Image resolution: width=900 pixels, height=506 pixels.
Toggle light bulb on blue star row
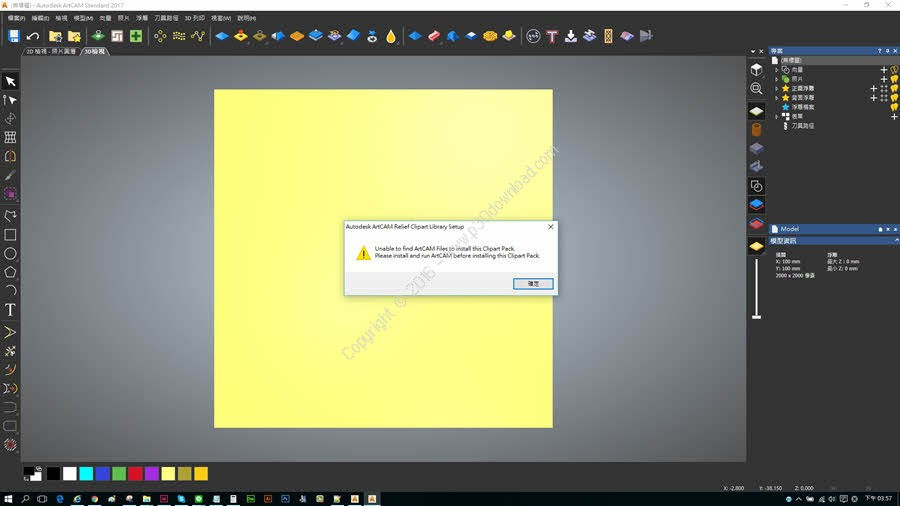894,107
